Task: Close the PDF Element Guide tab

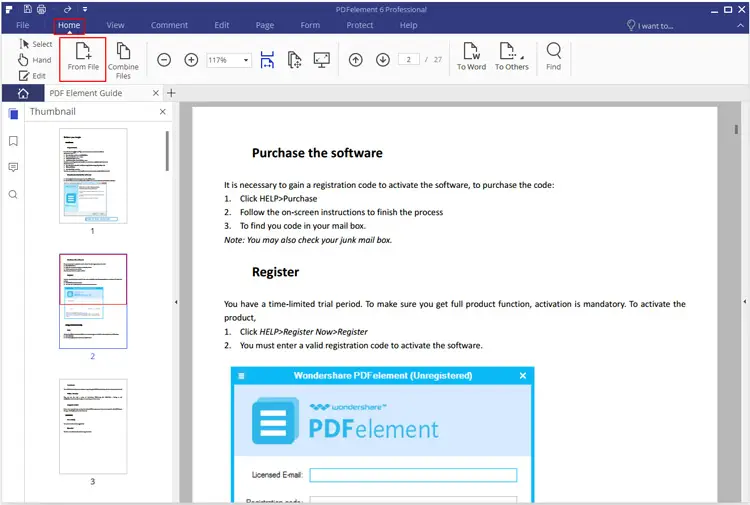Action: pyautogui.click(x=155, y=93)
